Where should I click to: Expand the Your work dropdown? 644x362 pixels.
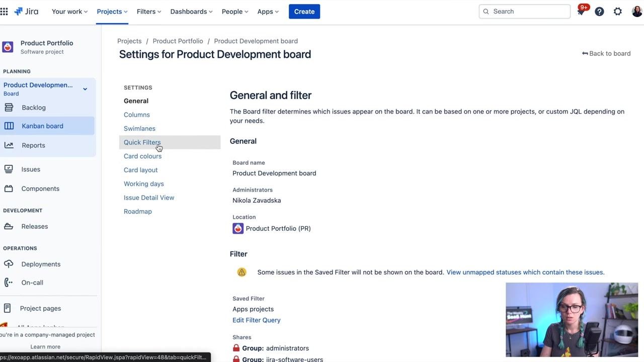[x=69, y=12]
